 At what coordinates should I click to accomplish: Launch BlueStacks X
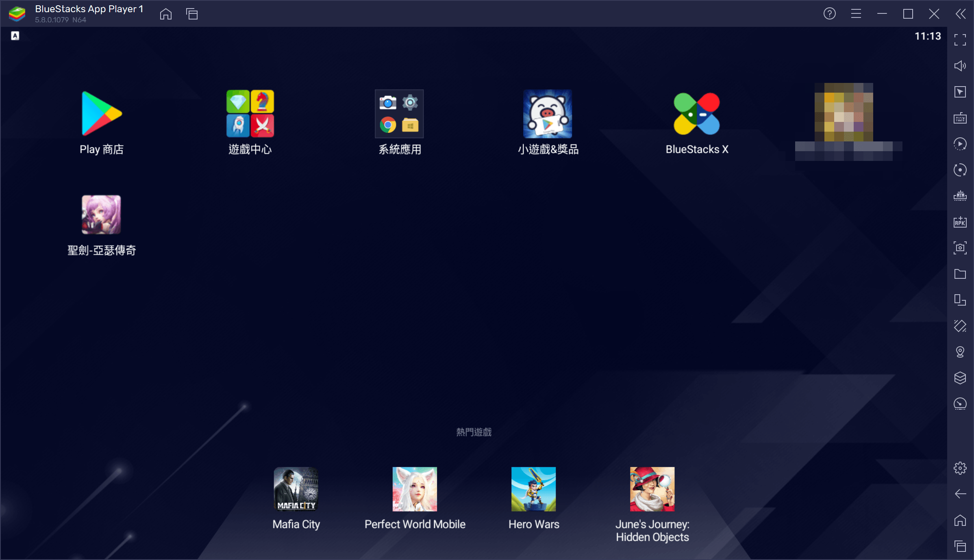coord(697,114)
